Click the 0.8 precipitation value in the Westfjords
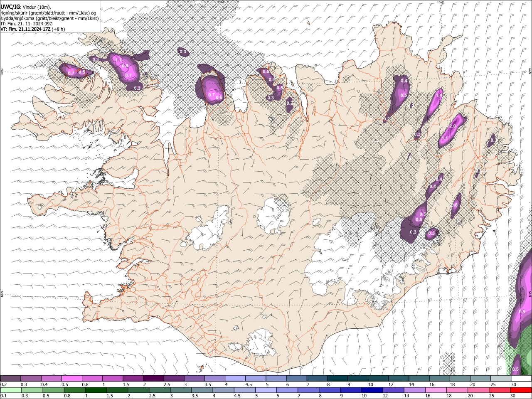Image resolution: width=532 pixels, height=399 pixels. [x=125, y=66]
